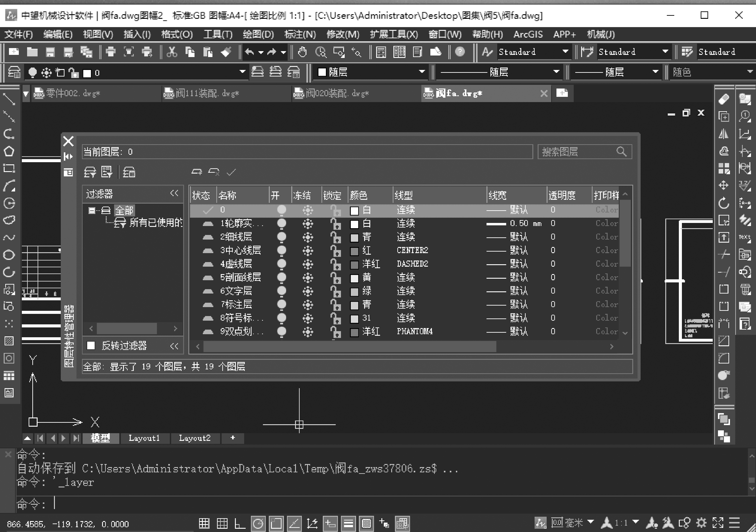
Task: Switch to the 阀111装配.dwg tab
Action: coord(207,94)
